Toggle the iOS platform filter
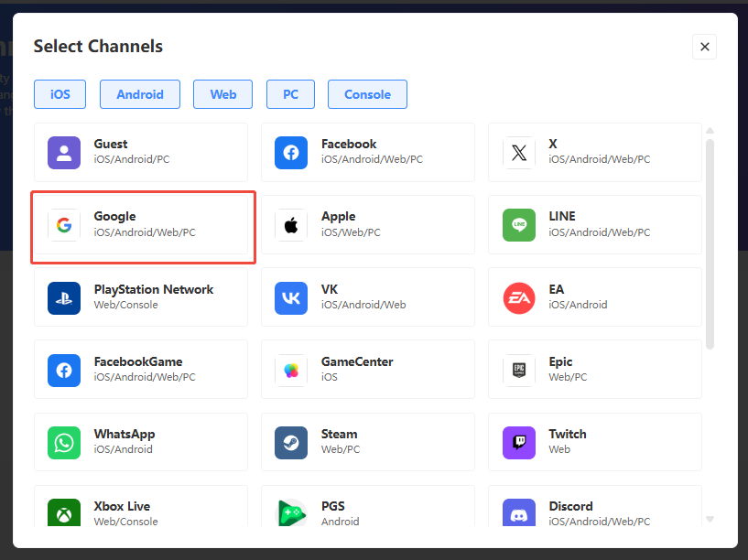Screen dimensions: 748x560 60,94
